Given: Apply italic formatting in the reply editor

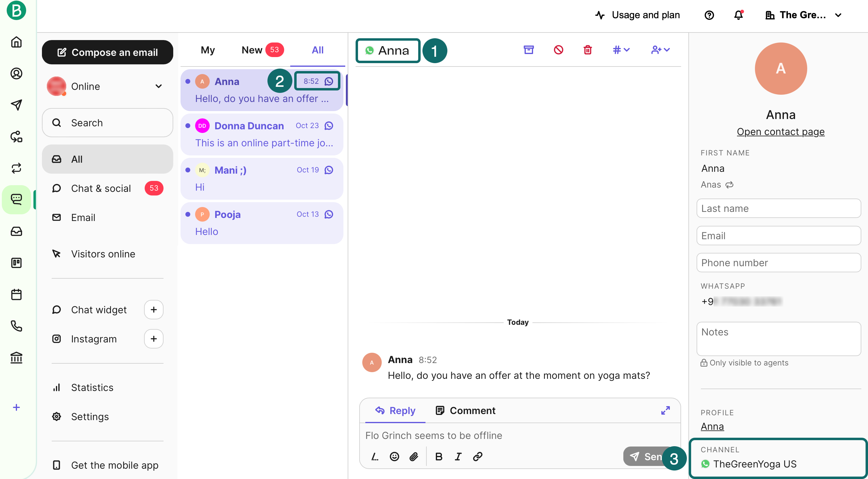Looking at the screenshot, I should (x=458, y=457).
